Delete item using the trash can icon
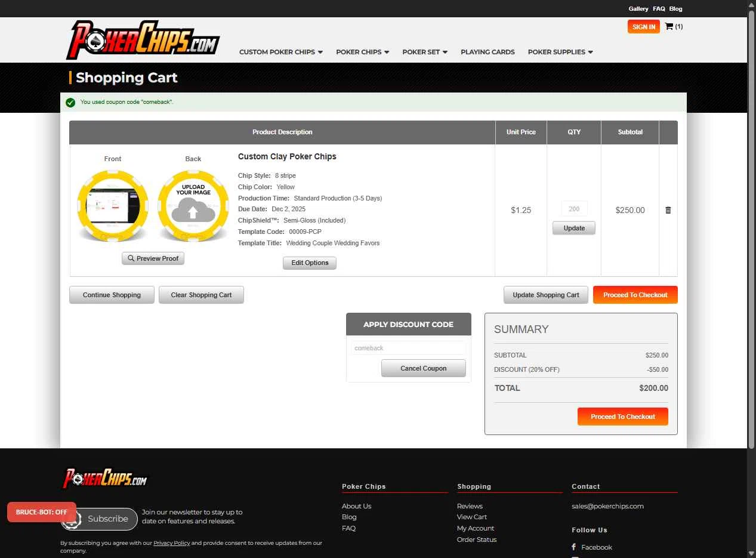 pos(668,210)
